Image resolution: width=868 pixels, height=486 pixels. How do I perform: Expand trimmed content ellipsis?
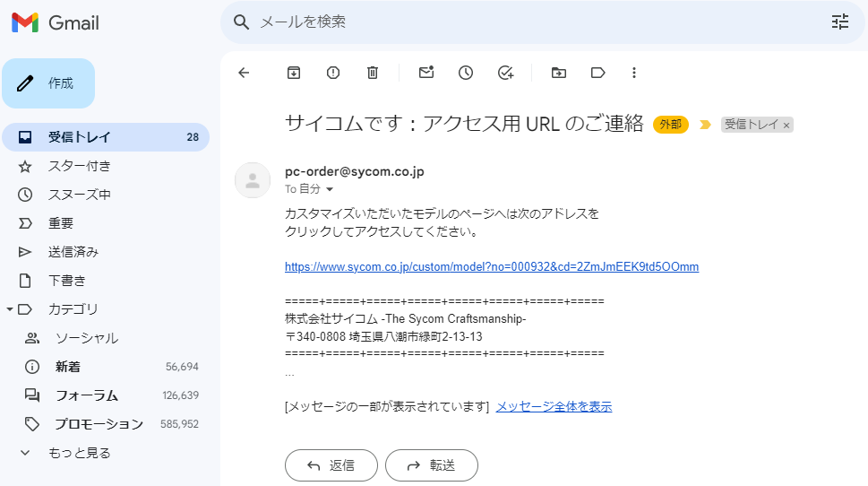(289, 374)
